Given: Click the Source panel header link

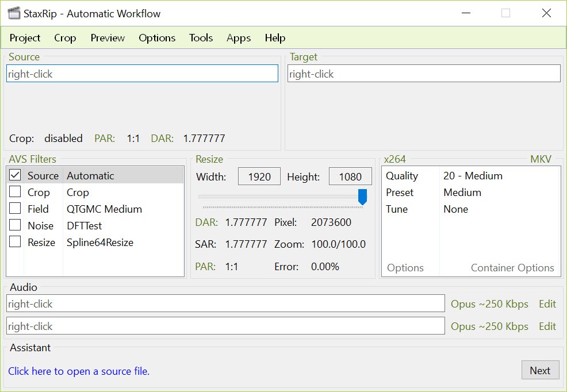Looking at the screenshot, I should [x=24, y=57].
